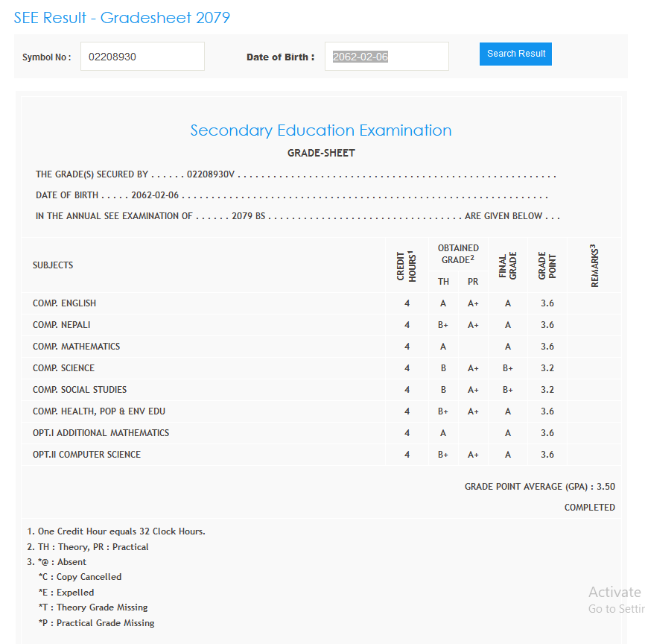Click the REMARKS column header

click(x=594, y=265)
